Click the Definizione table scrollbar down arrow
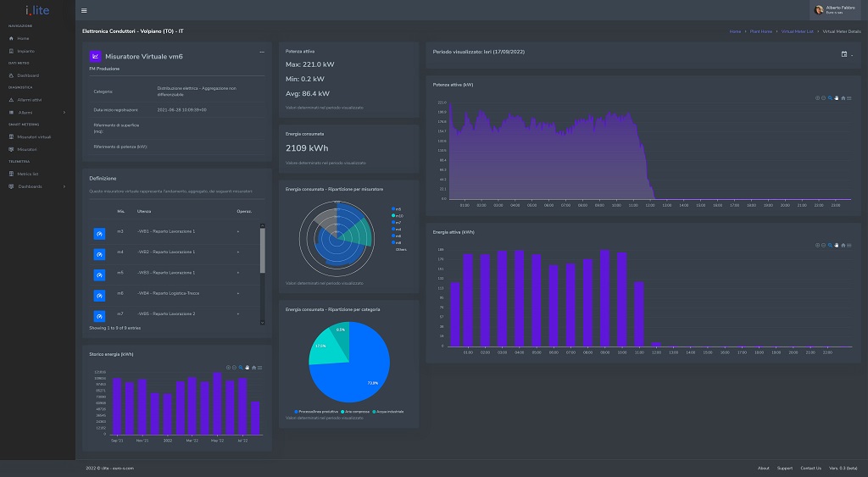Screen dimensions: 868x477 262,321
